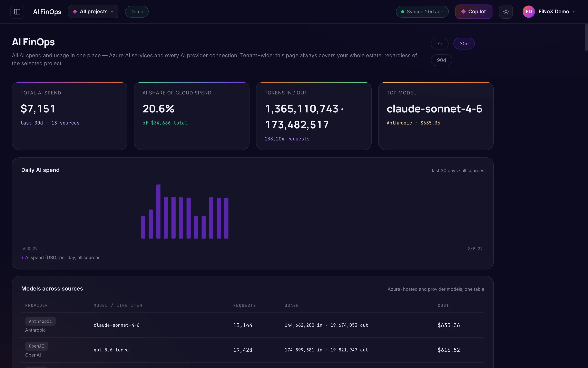Click the diamond icon in the Copilot button
This screenshot has width=588, height=368.
(463, 12)
